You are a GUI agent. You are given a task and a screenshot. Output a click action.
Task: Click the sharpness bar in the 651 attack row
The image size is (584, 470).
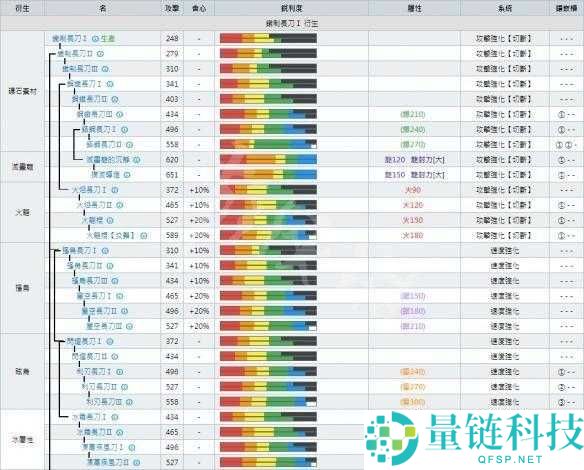[x=268, y=175]
